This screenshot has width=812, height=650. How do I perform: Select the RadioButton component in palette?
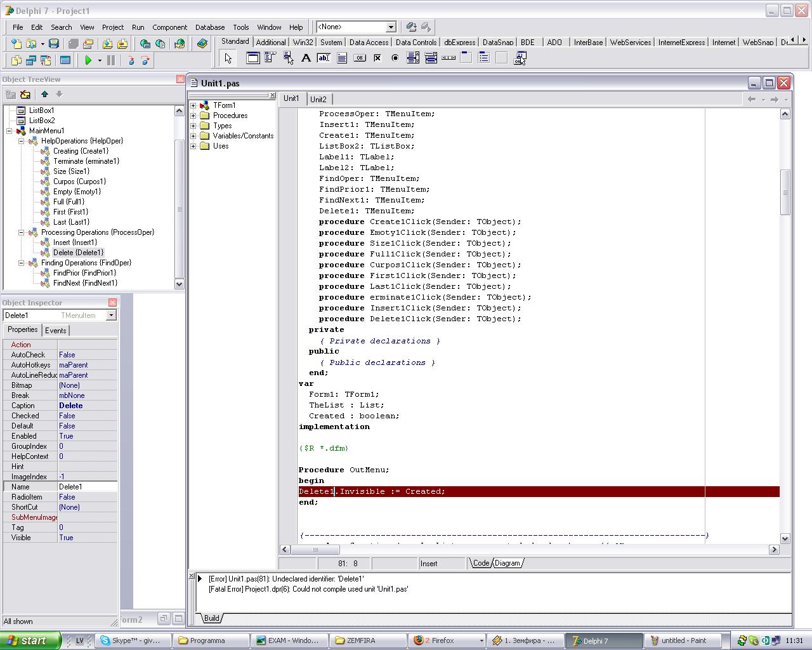pos(395,58)
